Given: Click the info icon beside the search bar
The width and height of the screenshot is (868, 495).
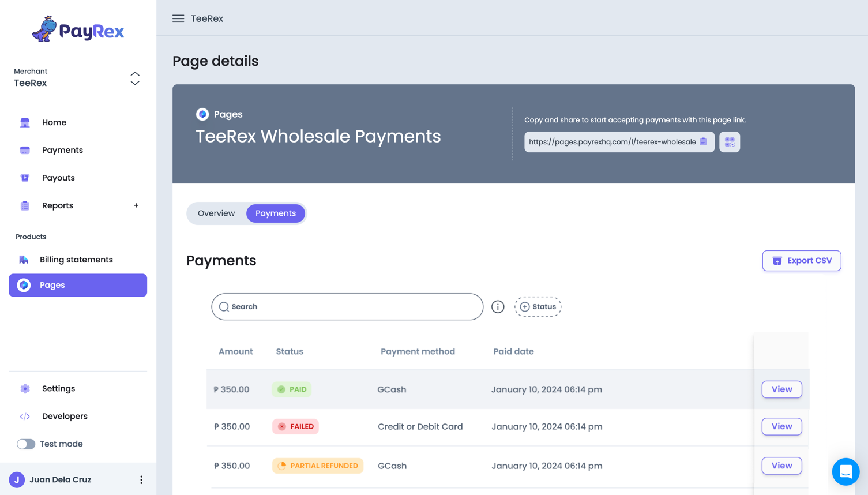Looking at the screenshot, I should (x=498, y=306).
